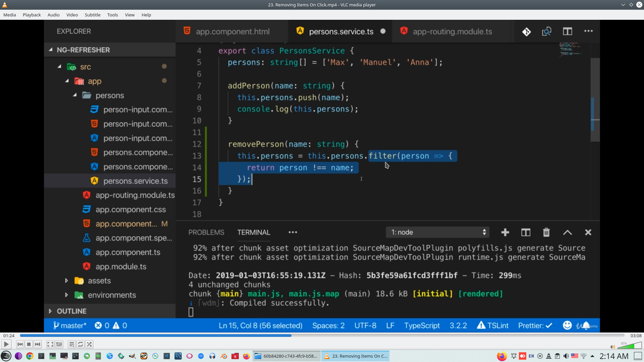
Task: Mute audio via the speaker icon
Action: point(612,347)
